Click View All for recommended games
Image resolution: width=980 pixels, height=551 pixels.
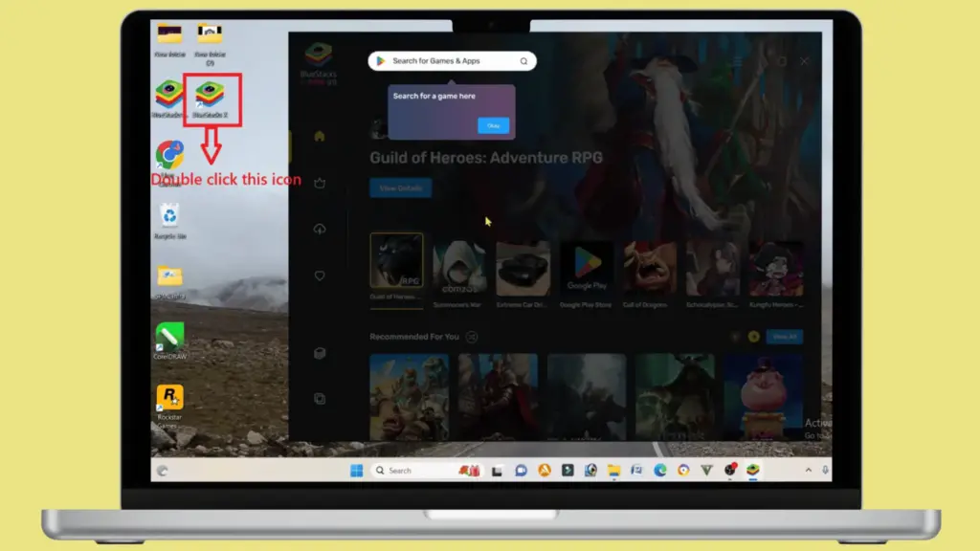(785, 337)
